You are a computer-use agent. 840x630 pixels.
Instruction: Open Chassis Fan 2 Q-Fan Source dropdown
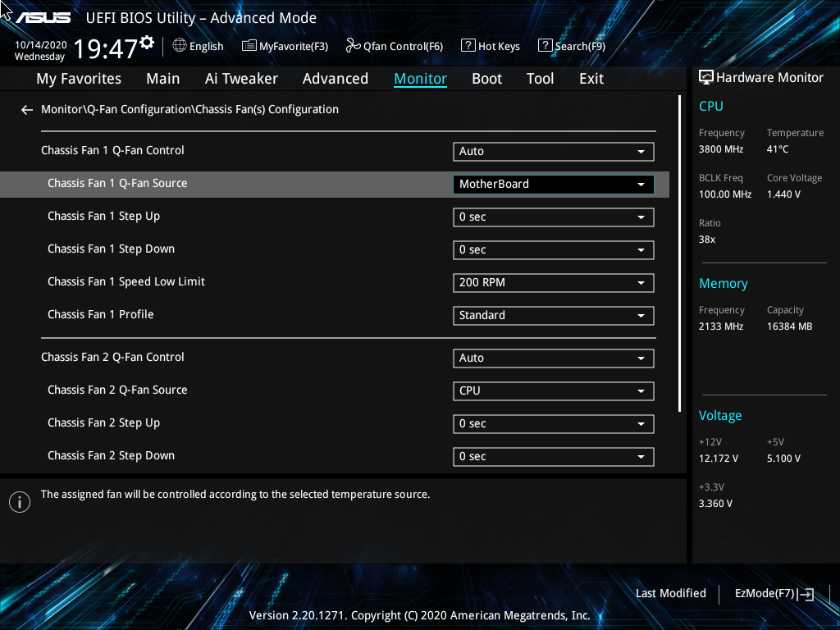pyautogui.click(x=554, y=391)
